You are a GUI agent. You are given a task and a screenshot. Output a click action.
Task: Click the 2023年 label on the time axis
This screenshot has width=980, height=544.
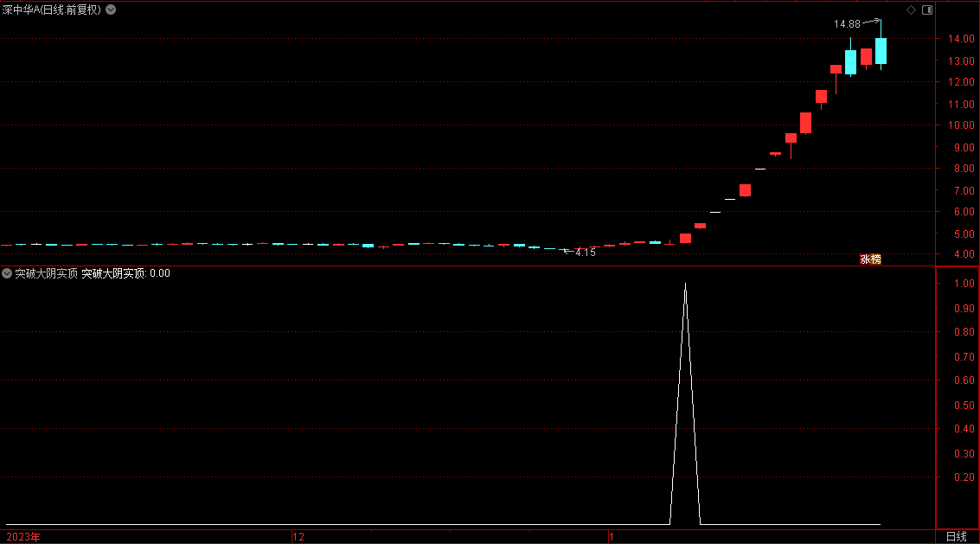[23, 536]
